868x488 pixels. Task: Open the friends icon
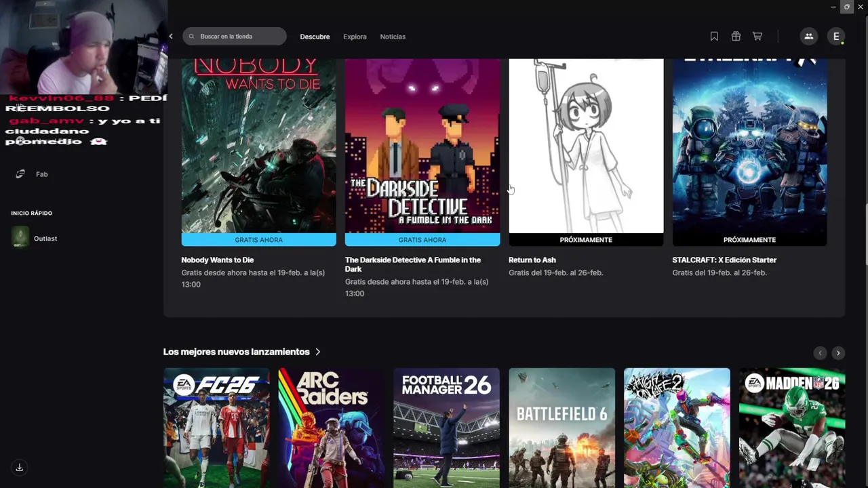point(808,37)
